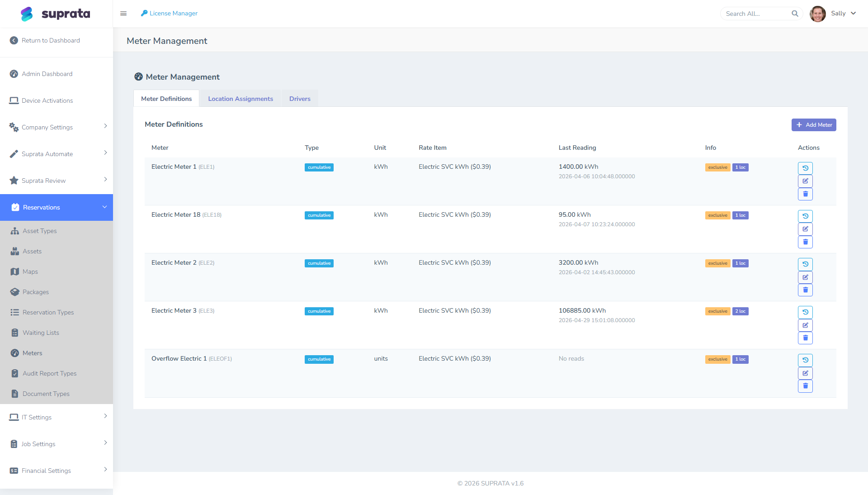Open history for Electric Meter 2
868x495 pixels.
click(x=805, y=264)
